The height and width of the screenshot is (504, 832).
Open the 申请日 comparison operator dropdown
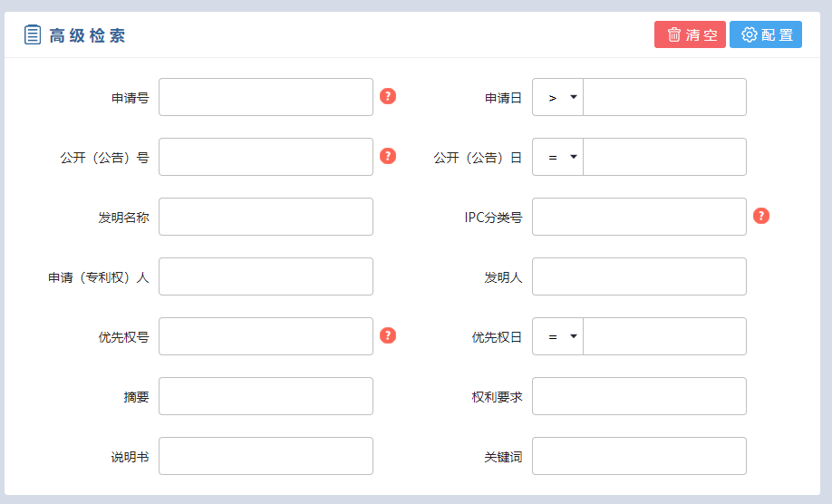(x=557, y=97)
